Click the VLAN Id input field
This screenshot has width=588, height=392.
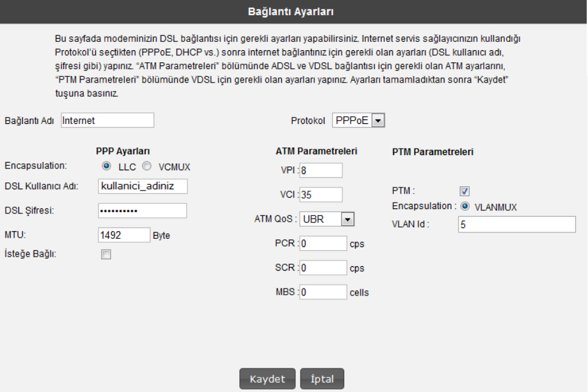516,224
